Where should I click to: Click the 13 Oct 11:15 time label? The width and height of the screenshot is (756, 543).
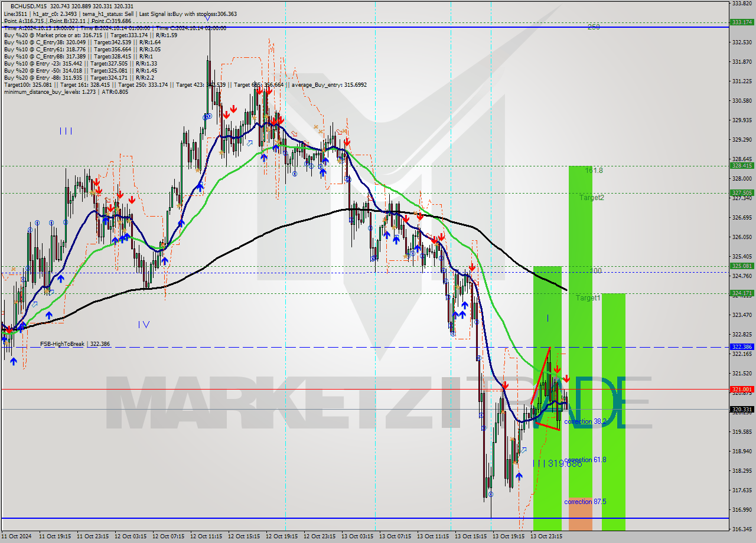[x=433, y=537]
